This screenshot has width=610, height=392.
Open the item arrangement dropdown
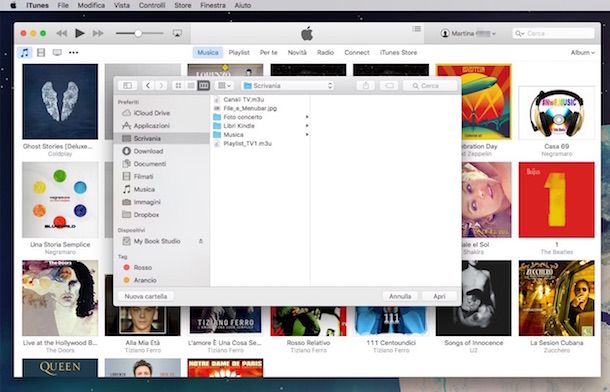pos(224,86)
